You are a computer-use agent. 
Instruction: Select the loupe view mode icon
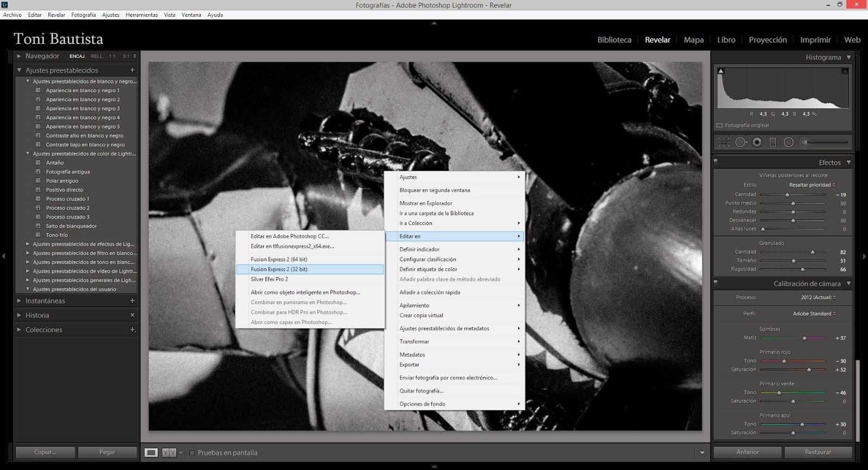tap(151, 453)
